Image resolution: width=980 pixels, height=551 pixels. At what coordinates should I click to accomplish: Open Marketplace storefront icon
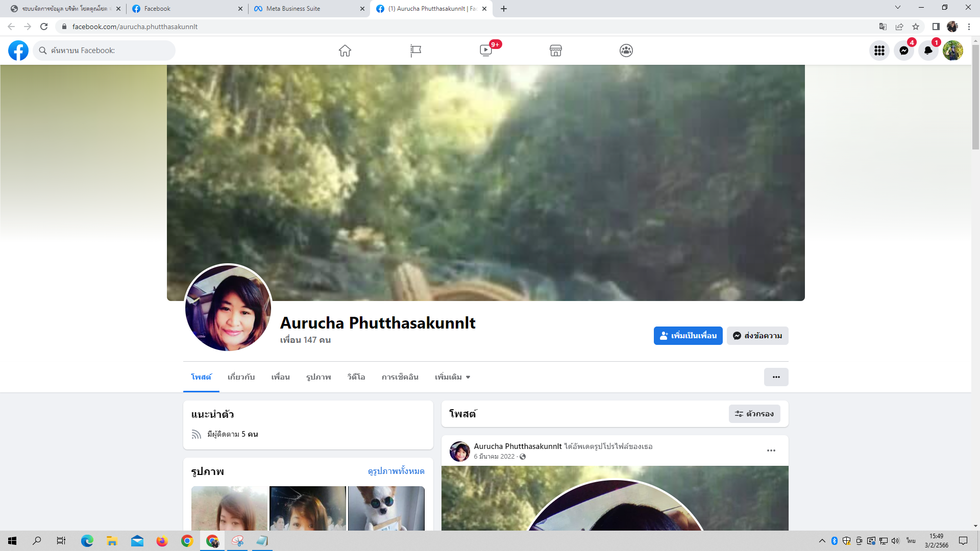coord(556,51)
